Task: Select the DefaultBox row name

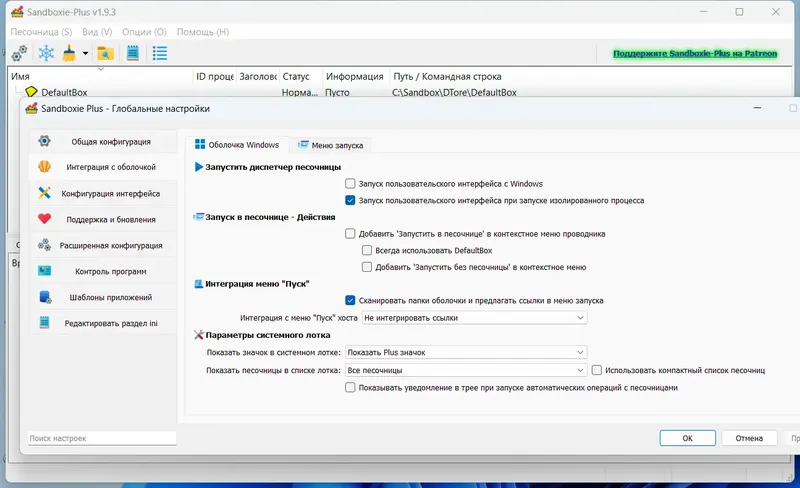Action: tap(64, 92)
